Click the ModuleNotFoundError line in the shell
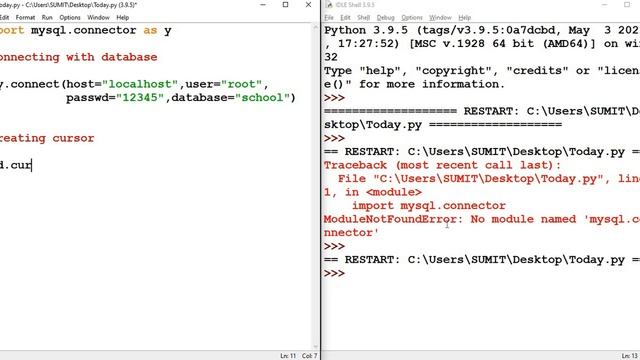The image size is (640, 360). tap(482, 219)
